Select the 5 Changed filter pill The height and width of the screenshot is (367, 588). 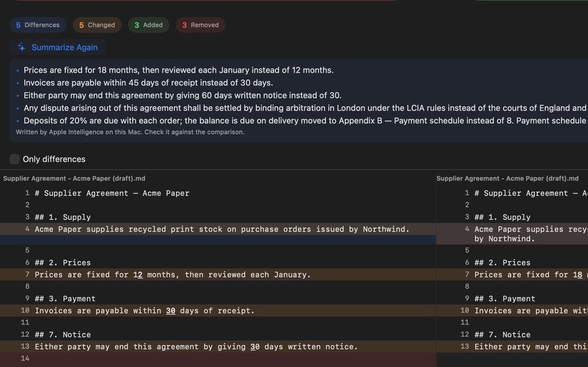97,25
